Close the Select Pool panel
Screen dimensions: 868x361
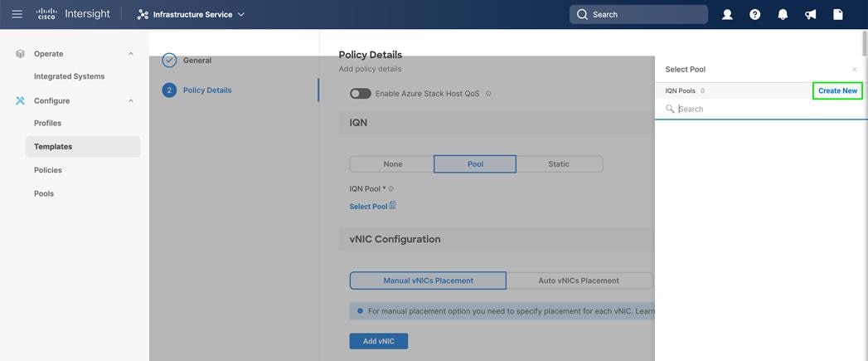[854, 70]
